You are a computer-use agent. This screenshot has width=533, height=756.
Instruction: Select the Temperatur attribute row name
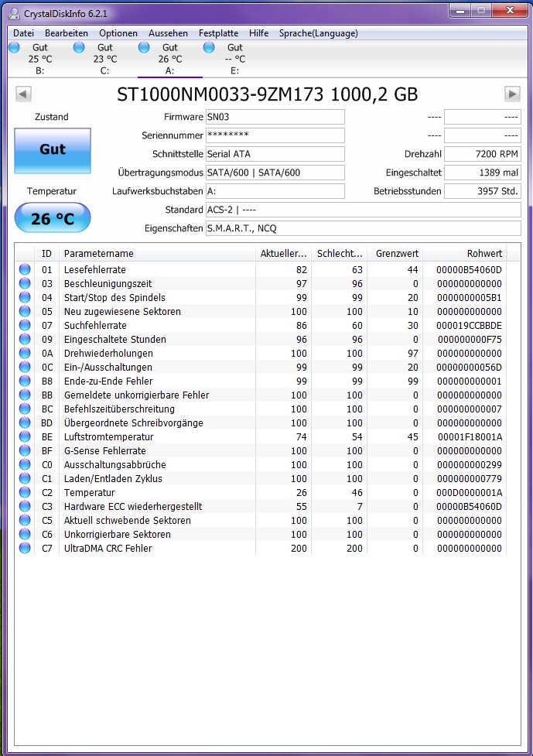90,493
